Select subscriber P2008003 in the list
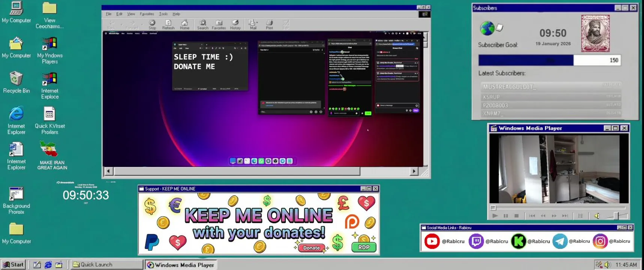The height and width of the screenshot is (270, 644). click(551, 105)
